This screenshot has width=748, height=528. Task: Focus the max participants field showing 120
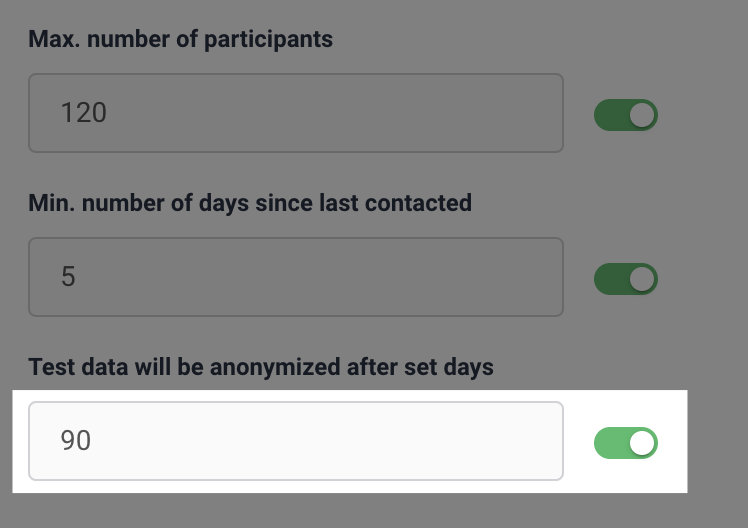pyautogui.click(x=296, y=113)
